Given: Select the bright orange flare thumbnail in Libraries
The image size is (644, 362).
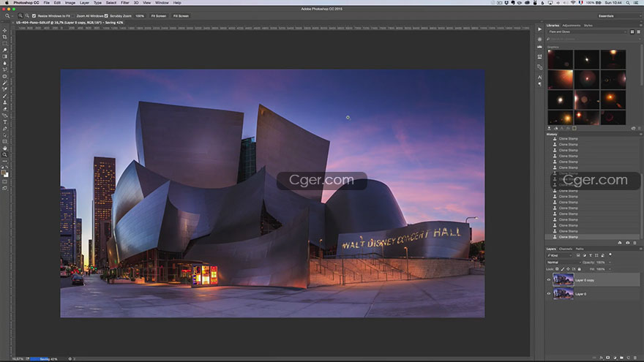Looking at the screenshot, I should pyautogui.click(x=561, y=79).
